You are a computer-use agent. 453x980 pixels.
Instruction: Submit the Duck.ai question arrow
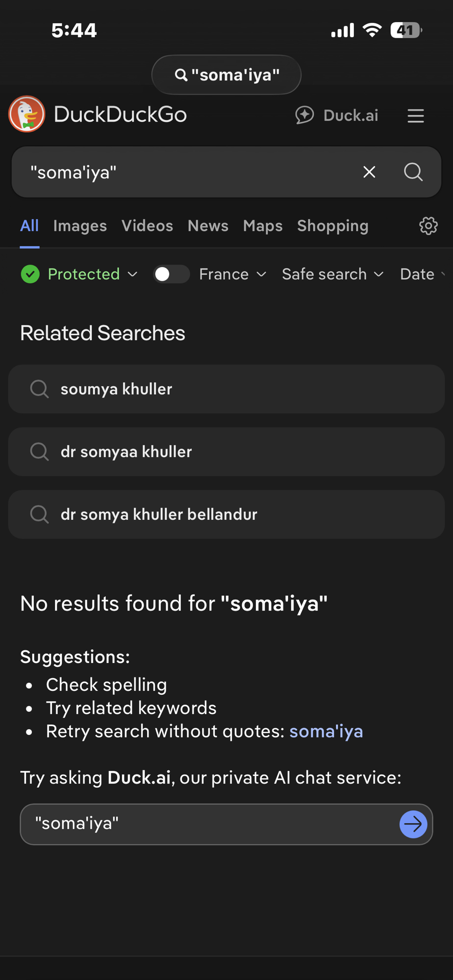(x=413, y=824)
